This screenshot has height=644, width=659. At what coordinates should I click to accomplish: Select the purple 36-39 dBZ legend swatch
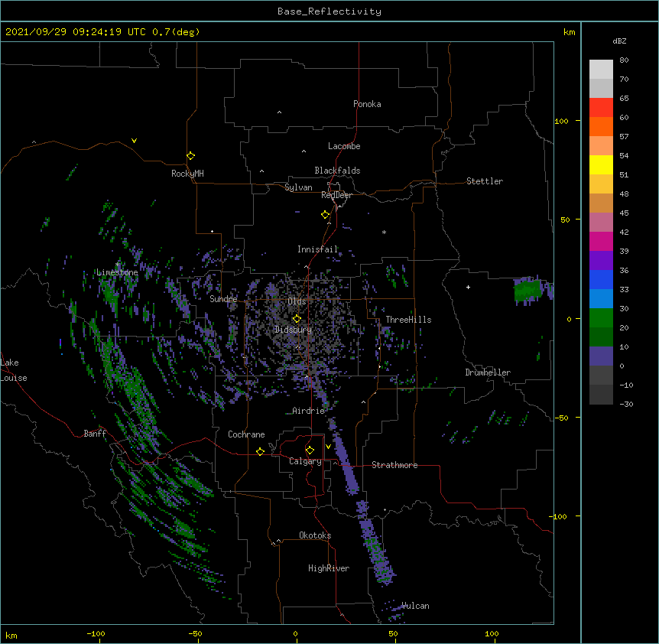601,261
